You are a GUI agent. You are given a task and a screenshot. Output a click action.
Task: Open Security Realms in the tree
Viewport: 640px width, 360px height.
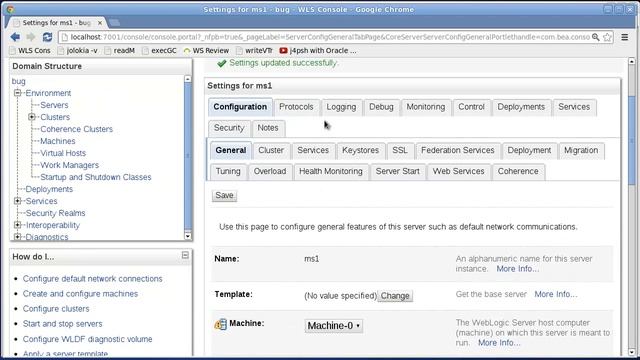(x=56, y=213)
